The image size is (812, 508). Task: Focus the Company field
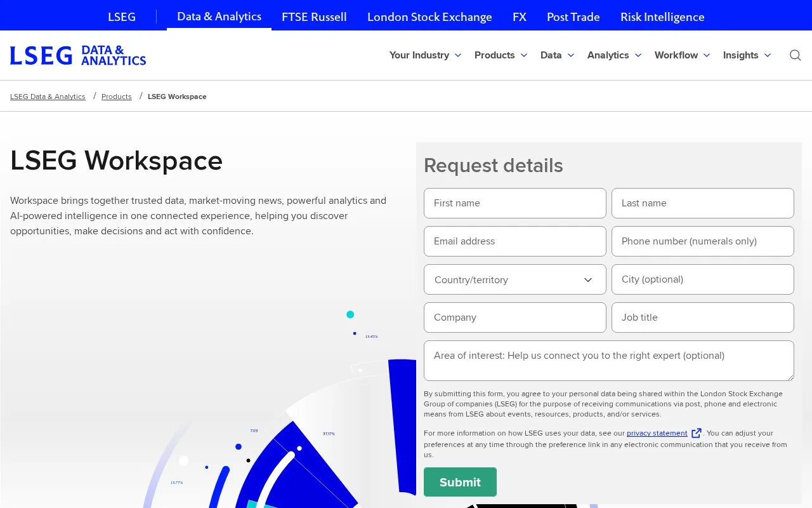[x=514, y=317]
